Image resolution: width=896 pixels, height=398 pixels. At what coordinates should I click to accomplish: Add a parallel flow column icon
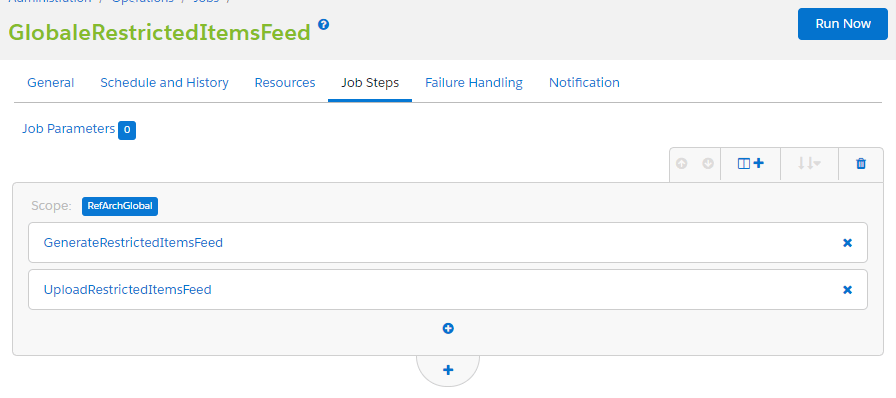750,164
